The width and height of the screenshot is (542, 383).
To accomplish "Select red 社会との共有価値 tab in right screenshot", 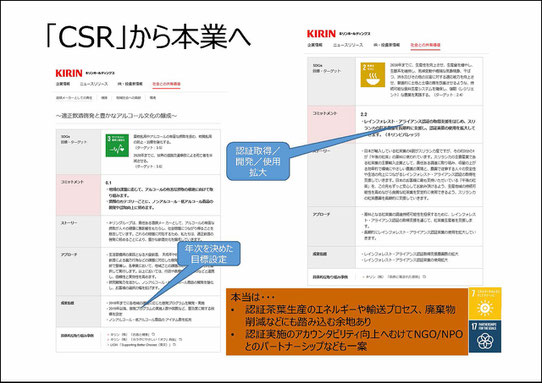I will click(x=425, y=45).
